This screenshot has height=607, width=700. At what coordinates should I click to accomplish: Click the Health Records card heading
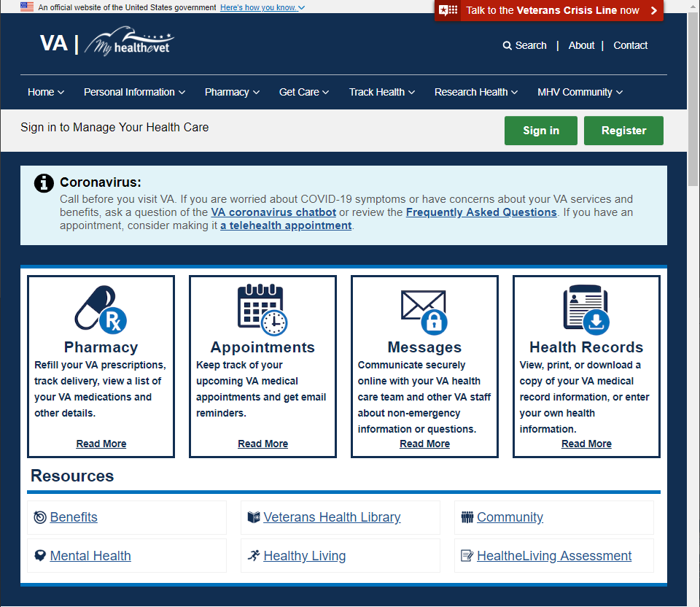coord(586,347)
